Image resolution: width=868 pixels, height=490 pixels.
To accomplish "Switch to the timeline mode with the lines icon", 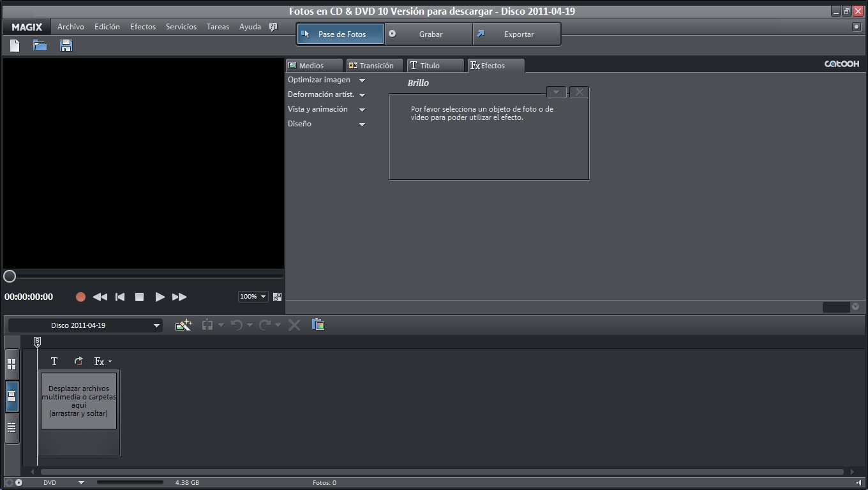I will 11,427.
